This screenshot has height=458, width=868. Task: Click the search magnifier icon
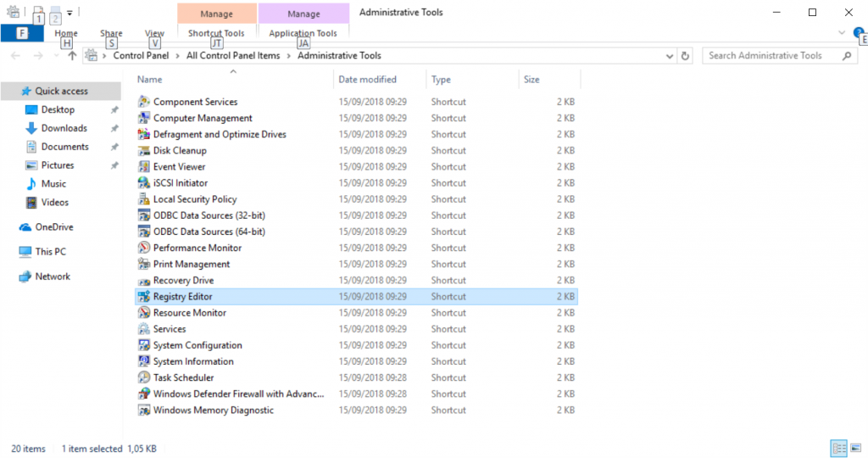point(847,55)
